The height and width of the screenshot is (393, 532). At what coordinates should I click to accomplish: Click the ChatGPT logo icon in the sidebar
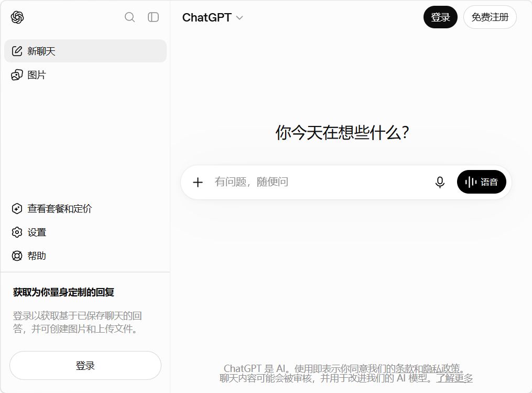point(17,17)
